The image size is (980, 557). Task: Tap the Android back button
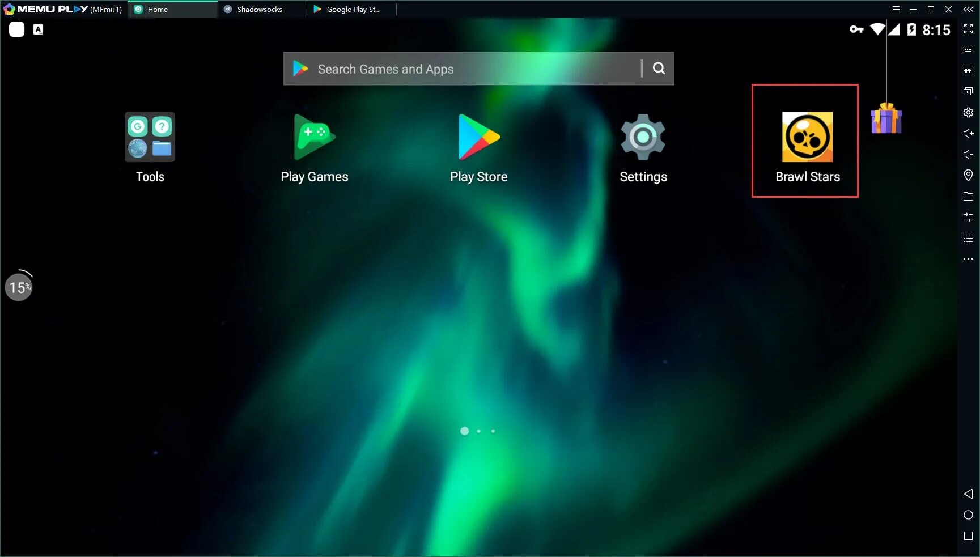click(x=968, y=494)
